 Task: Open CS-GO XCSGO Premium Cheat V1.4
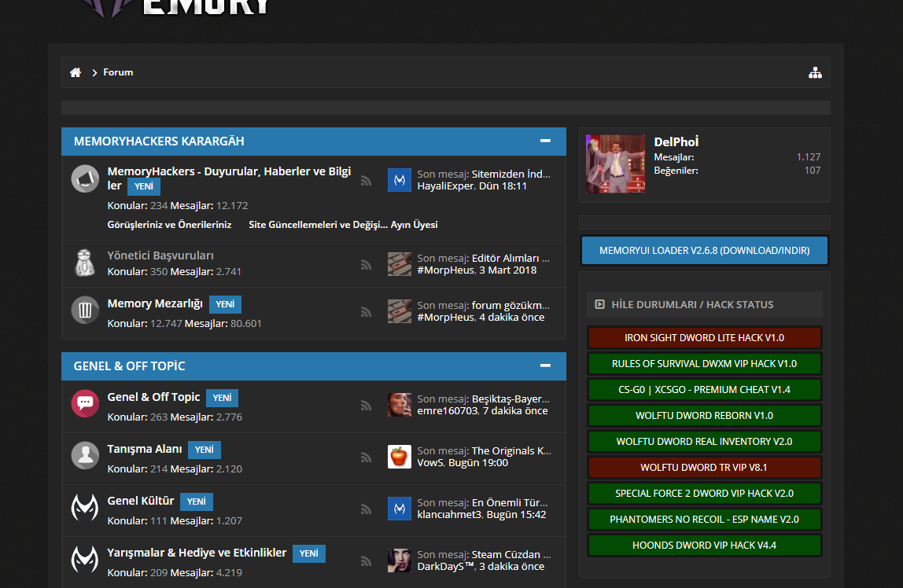[704, 389]
